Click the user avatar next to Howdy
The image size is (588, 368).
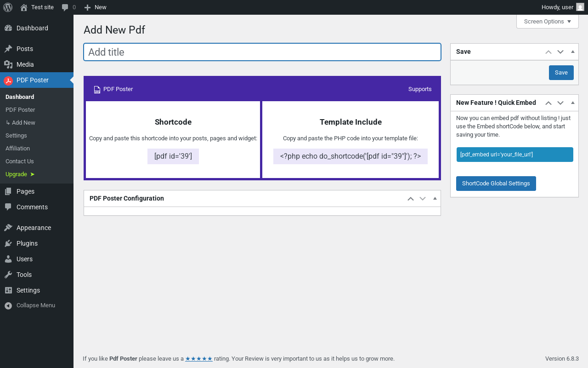(580, 7)
